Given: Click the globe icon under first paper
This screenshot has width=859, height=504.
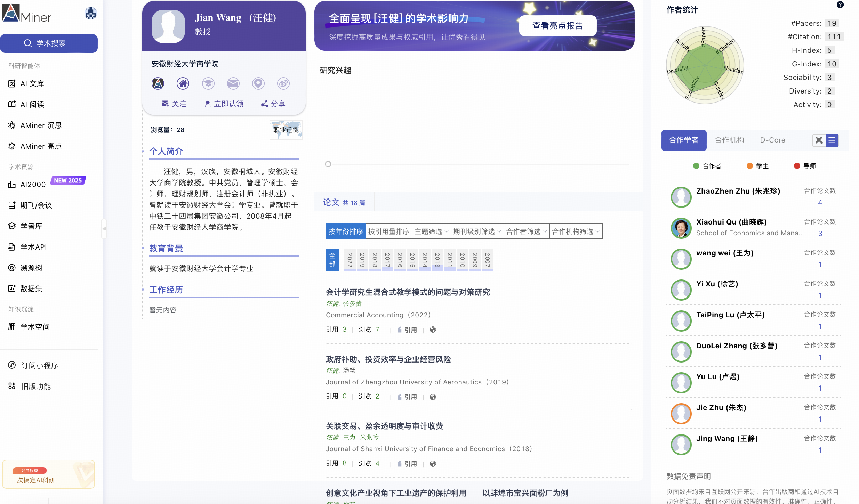Looking at the screenshot, I should (x=433, y=330).
